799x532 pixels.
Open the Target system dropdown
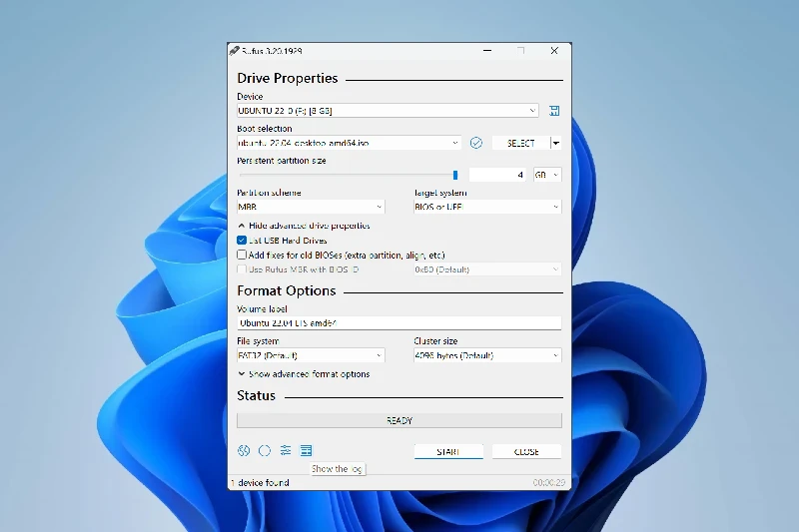pyautogui.click(x=487, y=207)
